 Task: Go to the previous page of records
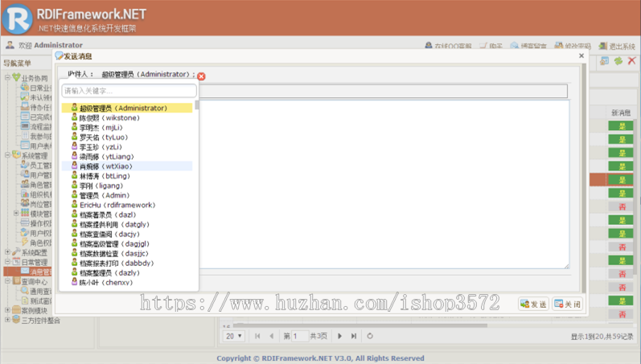tap(272, 336)
